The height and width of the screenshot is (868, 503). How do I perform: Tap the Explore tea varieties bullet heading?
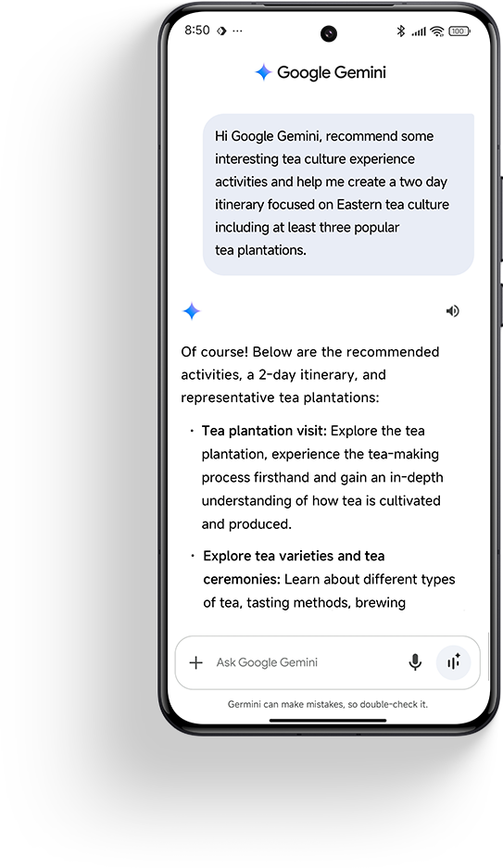click(x=294, y=568)
